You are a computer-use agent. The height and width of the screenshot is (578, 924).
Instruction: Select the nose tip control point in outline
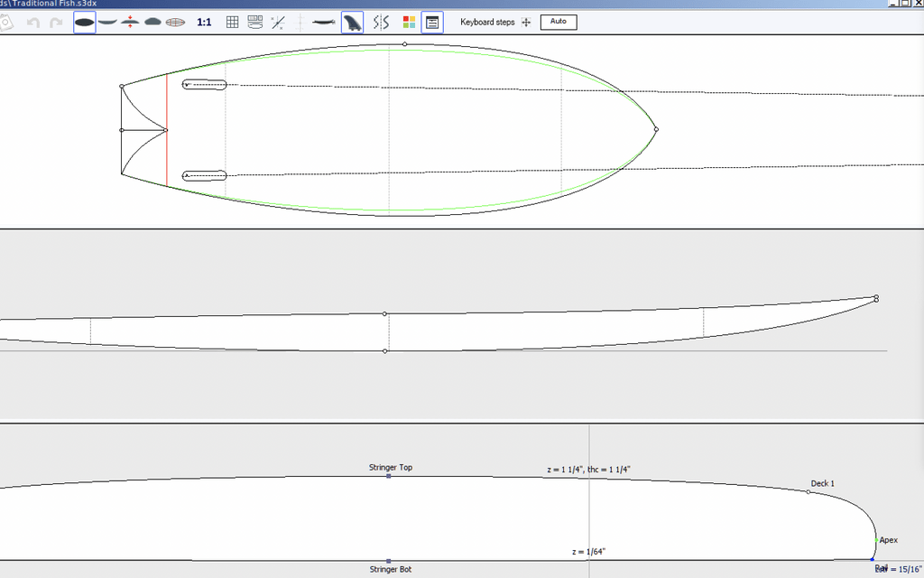656,129
